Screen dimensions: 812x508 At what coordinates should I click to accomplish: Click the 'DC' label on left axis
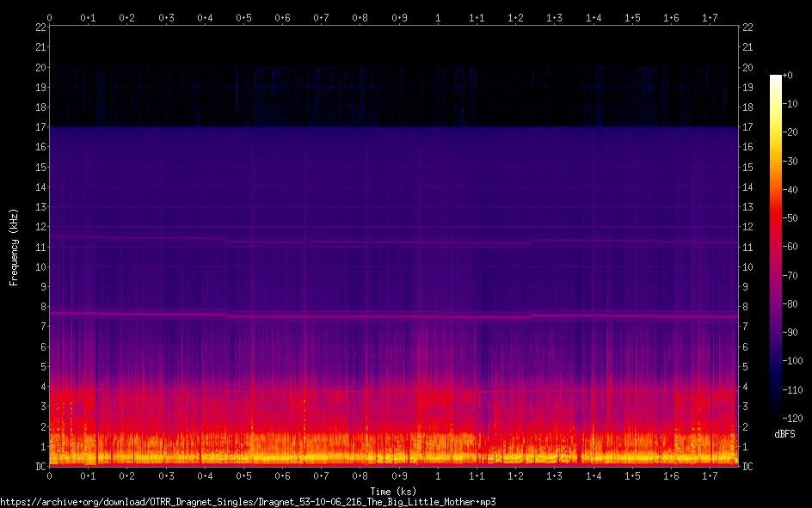coord(40,467)
